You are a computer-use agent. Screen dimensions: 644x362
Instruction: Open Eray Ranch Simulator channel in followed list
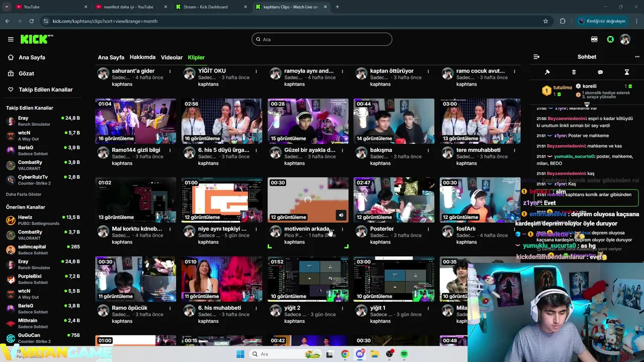click(43, 121)
